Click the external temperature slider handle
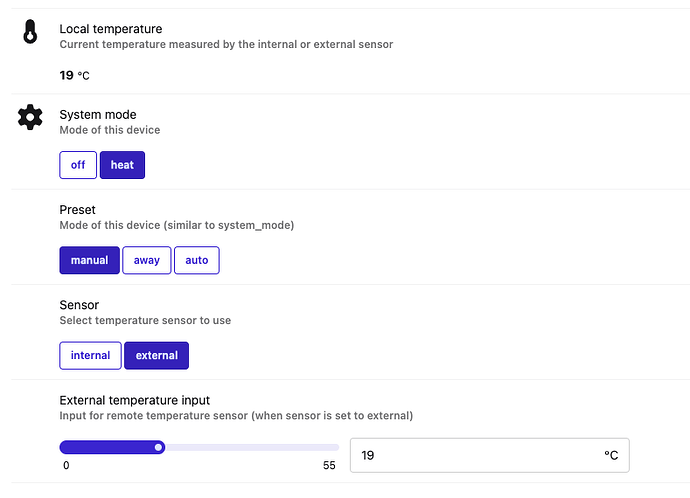Image resolution: width=690 pixels, height=498 pixels. (x=158, y=447)
